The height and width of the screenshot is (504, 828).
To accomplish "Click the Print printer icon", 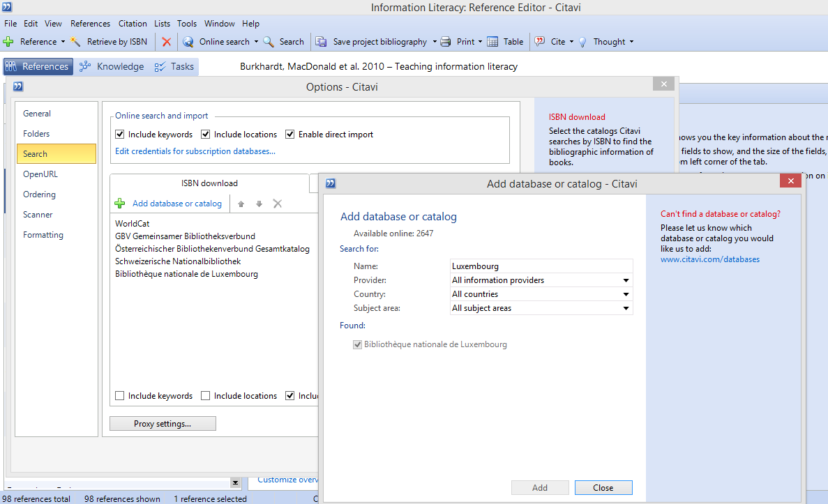I will point(446,42).
